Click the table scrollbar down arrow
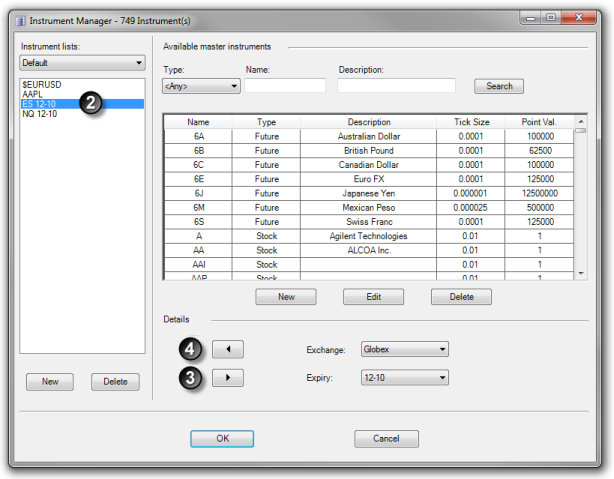 [581, 273]
